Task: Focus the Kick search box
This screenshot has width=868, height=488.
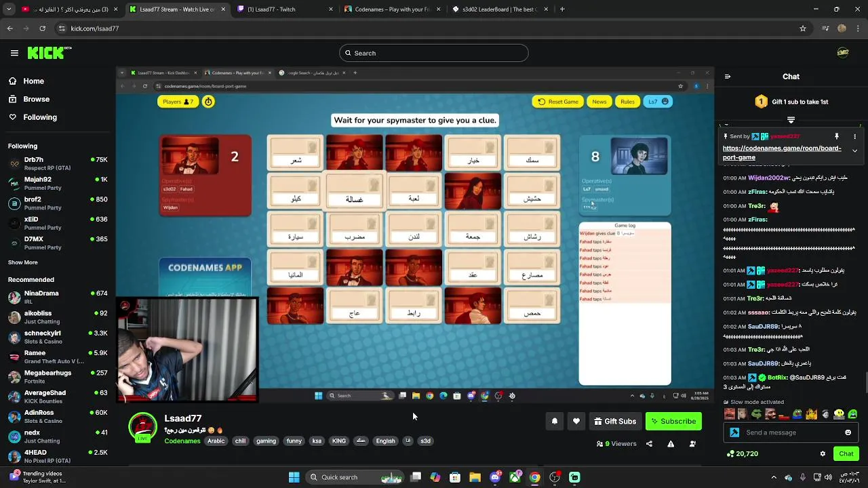Action: coord(434,53)
